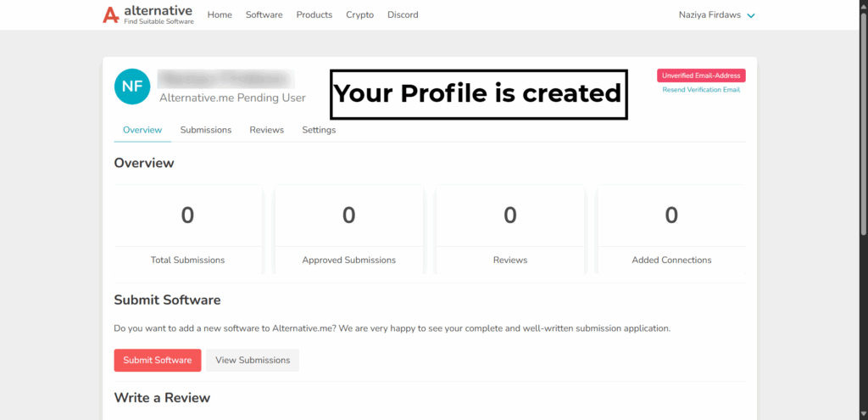This screenshot has width=868, height=420.
Task: Click the Reviews count card
Action: [509, 229]
